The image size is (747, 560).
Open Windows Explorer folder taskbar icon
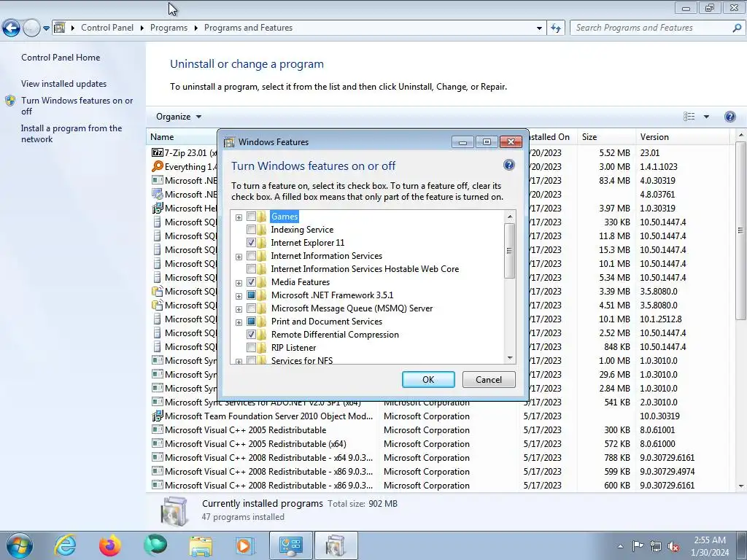pyautogui.click(x=201, y=545)
